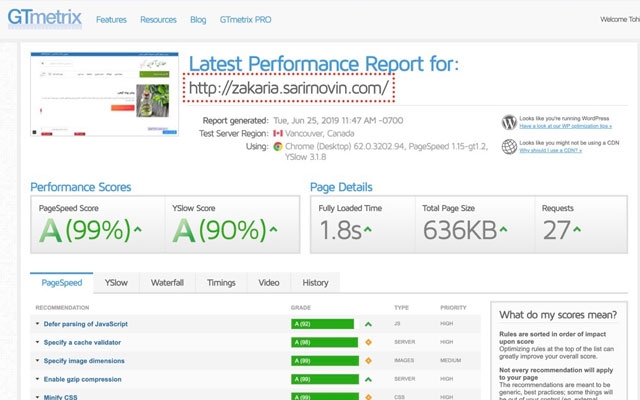
Task: Click the 1.8s loaded time value
Action: (x=340, y=230)
